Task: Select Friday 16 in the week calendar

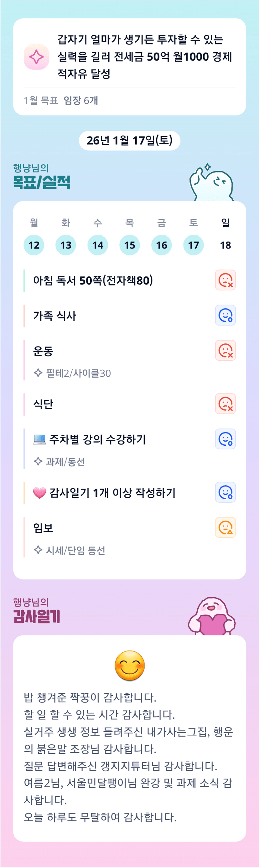Action: point(162,245)
